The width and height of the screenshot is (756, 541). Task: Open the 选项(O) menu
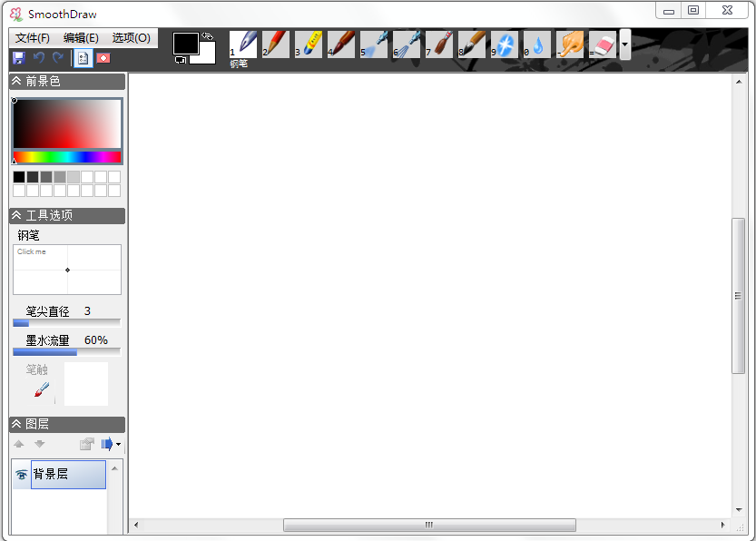[x=131, y=37]
